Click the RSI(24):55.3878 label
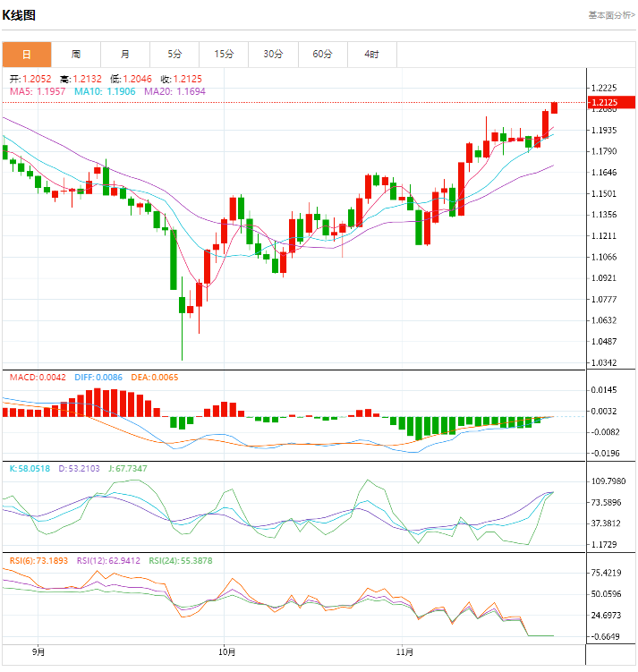The width and height of the screenshot is (638, 672). [x=181, y=561]
